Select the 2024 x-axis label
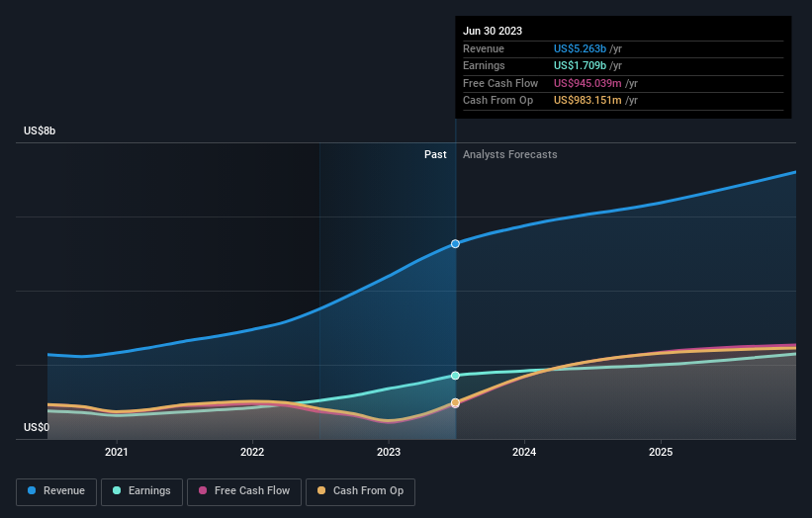Image resolution: width=812 pixels, height=518 pixels. coord(524,452)
